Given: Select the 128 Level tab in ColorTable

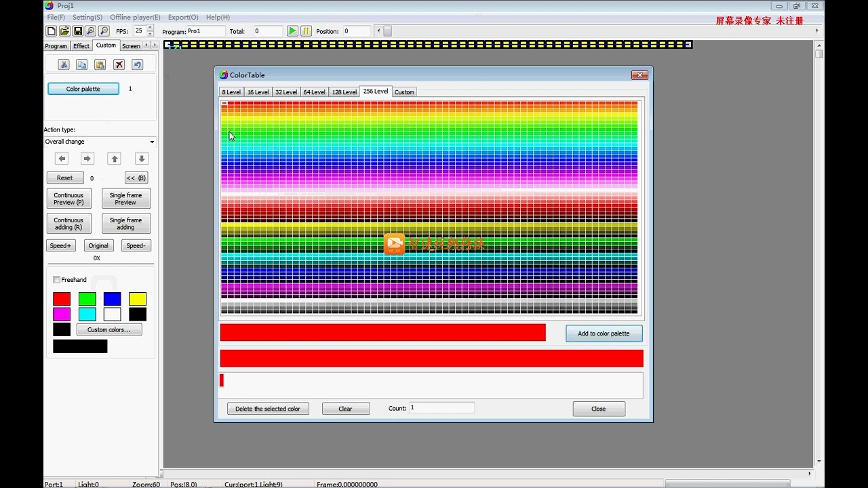Looking at the screenshot, I should pos(344,92).
